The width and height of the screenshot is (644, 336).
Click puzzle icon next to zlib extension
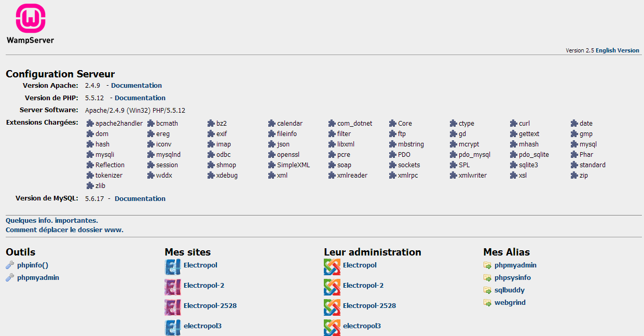tap(90, 186)
